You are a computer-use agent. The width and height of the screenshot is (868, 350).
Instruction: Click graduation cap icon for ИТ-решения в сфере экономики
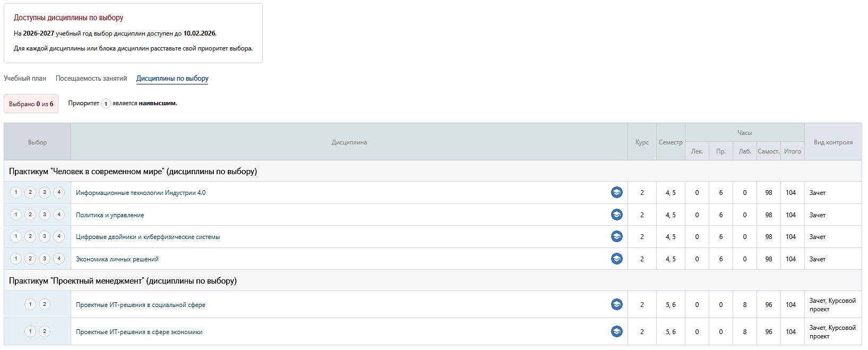point(616,331)
